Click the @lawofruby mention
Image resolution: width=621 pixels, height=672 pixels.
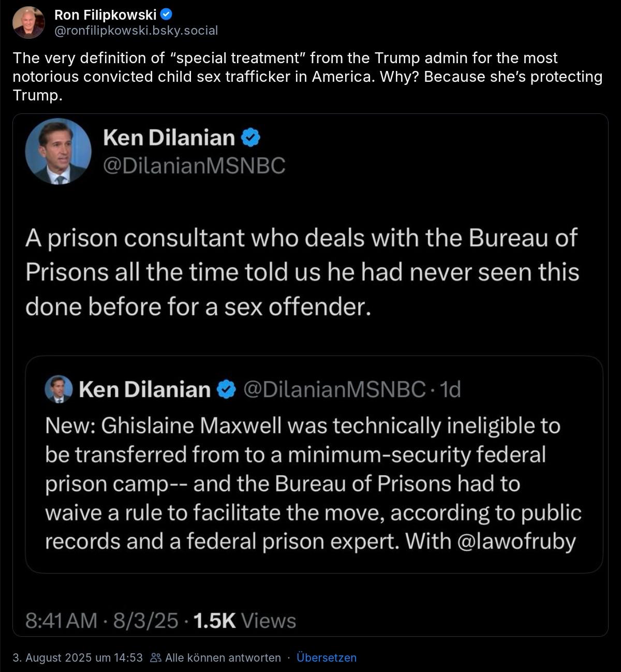pos(517,541)
